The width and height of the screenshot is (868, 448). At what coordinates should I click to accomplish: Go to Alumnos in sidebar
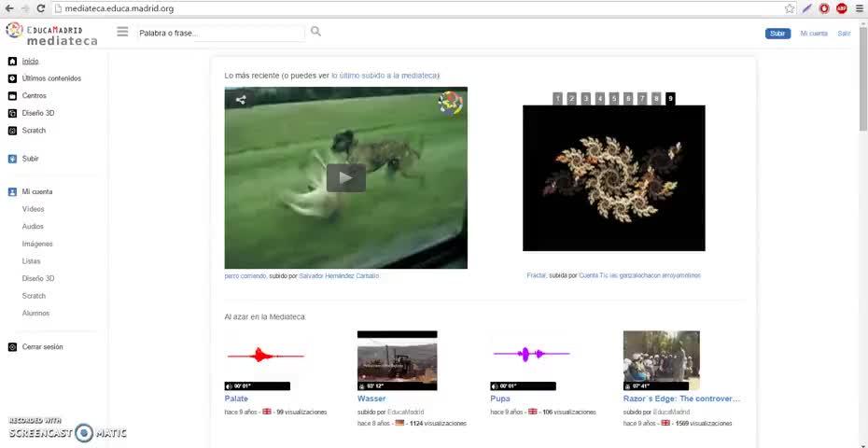click(x=36, y=314)
